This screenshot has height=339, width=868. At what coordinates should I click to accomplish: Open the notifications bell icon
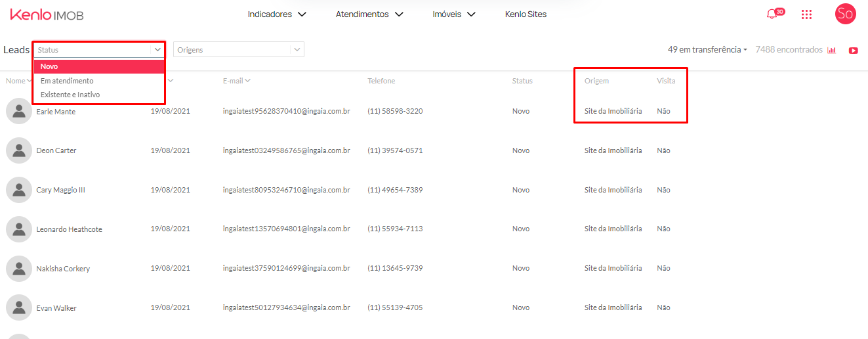(772, 14)
